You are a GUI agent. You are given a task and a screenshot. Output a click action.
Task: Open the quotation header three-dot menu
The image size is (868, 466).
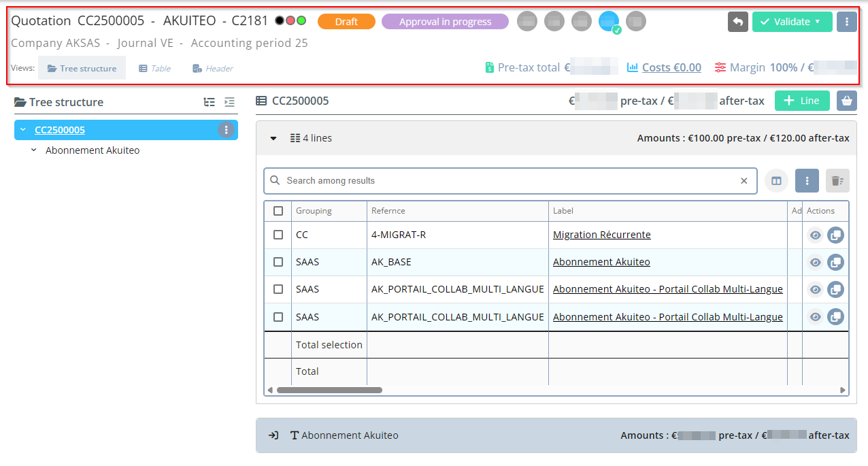coord(846,22)
